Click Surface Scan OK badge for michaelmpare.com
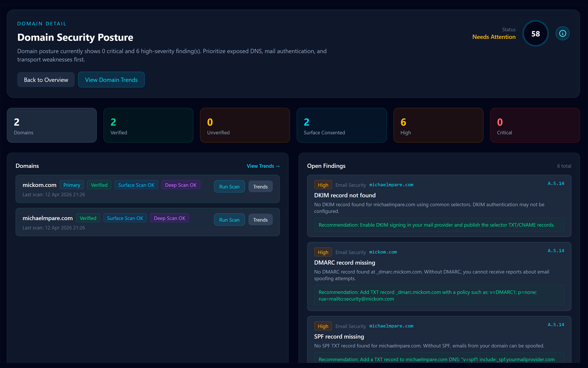 (x=125, y=218)
